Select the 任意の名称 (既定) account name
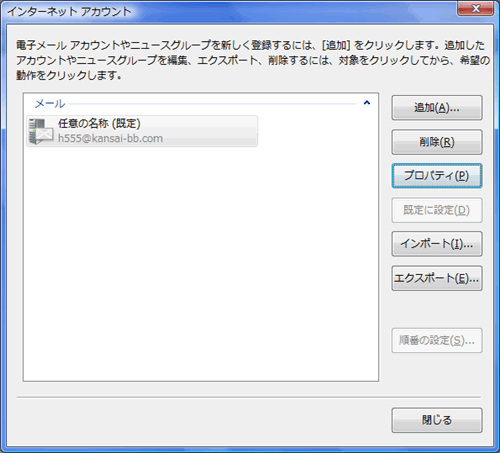500x453 pixels. 99,123
